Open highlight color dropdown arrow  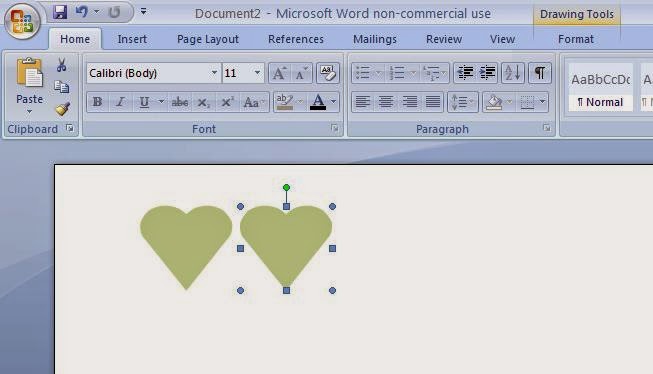300,102
